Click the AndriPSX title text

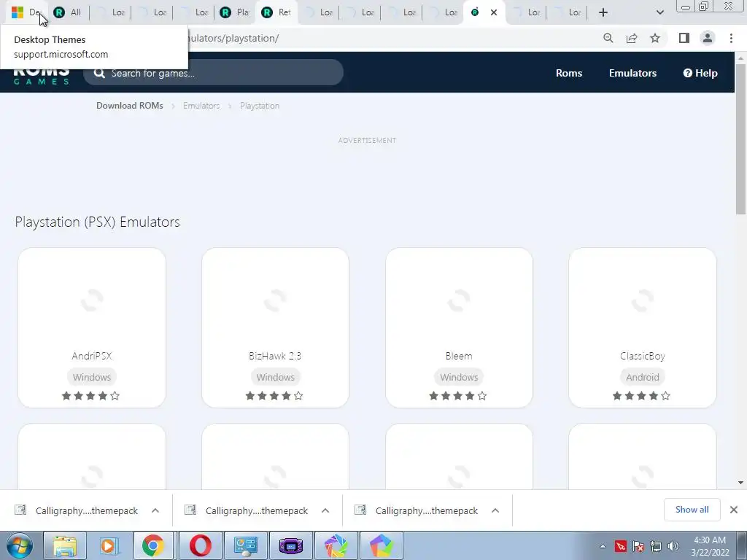pyautogui.click(x=92, y=356)
